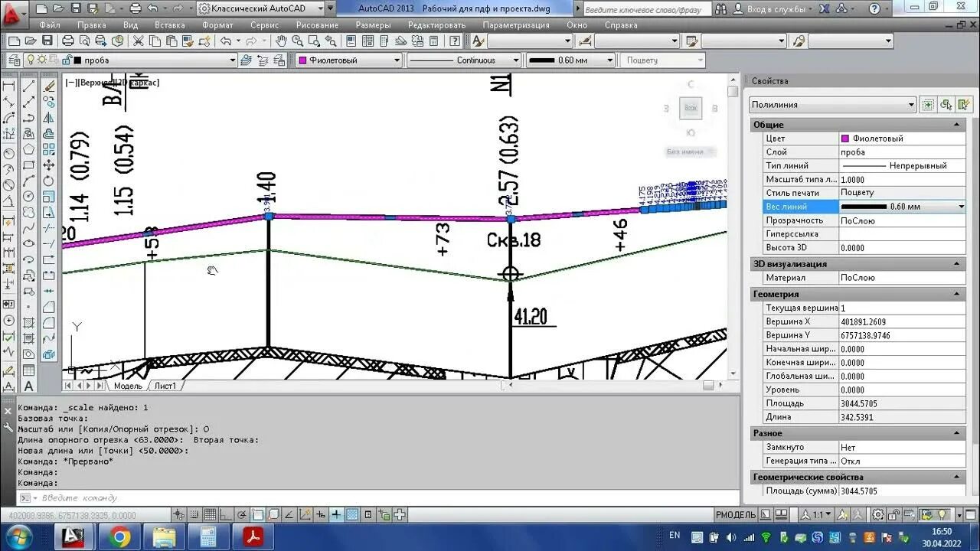Click Save icon in quick access toolbar
The height and width of the screenshot is (551, 980).
[76, 8]
